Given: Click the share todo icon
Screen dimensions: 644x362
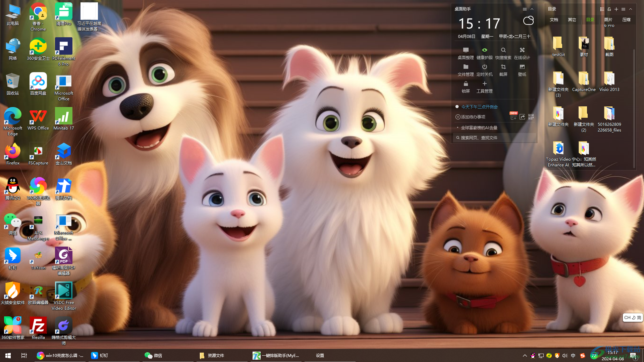Looking at the screenshot, I should (522, 117).
